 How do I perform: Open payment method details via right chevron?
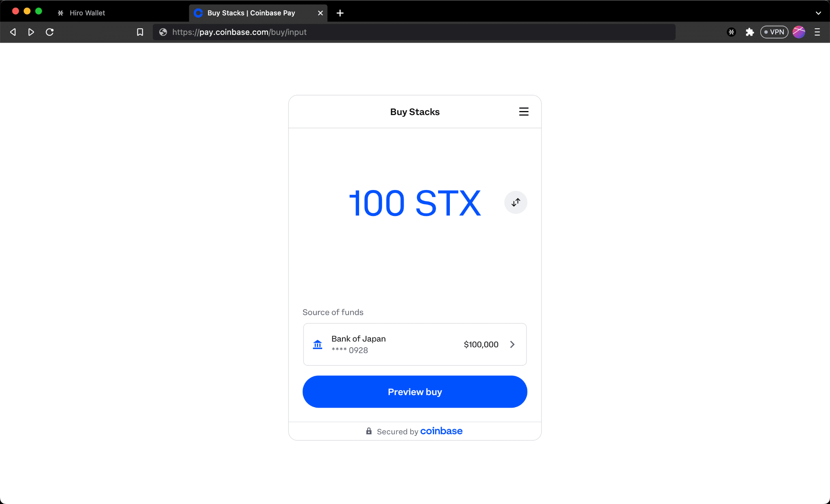tap(512, 344)
